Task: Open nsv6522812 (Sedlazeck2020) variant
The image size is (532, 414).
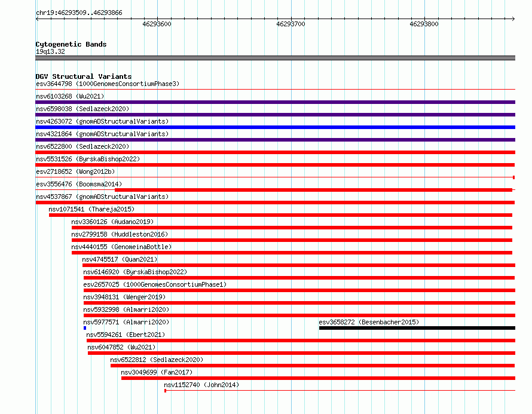Action: [157, 360]
